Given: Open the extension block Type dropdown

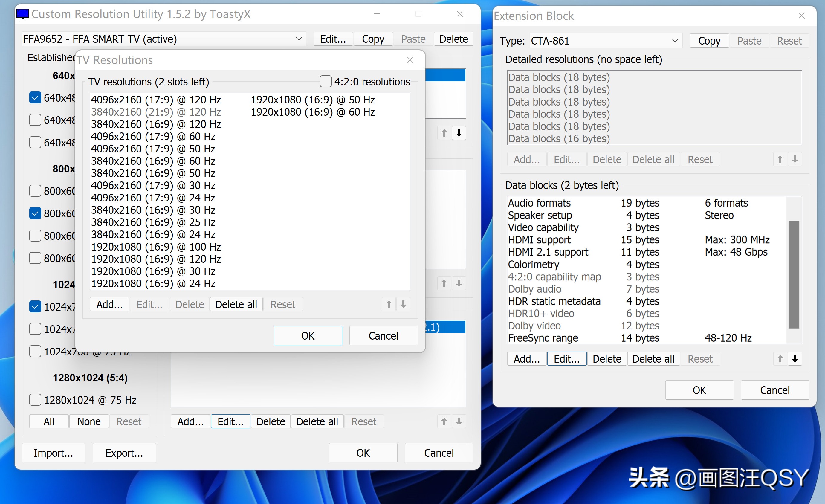Looking at the screenshot, I should pyautogui.click(x=675, y=41).
